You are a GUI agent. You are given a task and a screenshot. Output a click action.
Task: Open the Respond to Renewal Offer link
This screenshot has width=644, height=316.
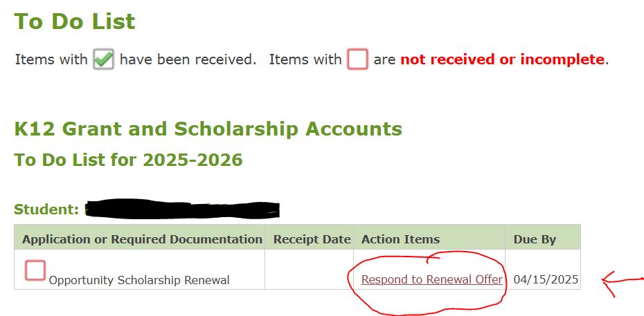[431, 280]
